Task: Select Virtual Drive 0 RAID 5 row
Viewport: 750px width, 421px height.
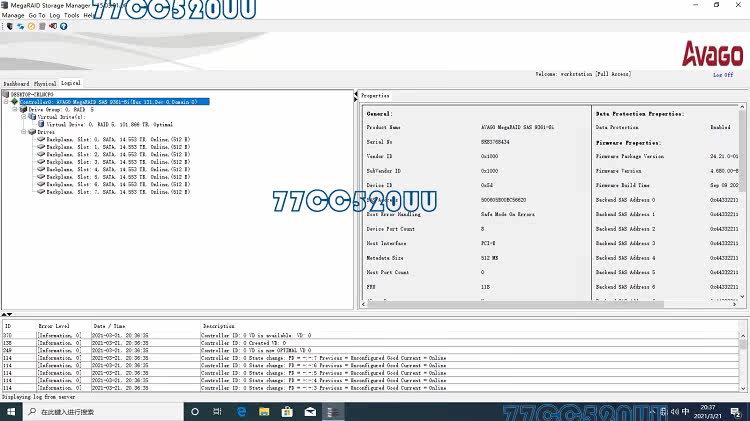Action: coord(110,124)
